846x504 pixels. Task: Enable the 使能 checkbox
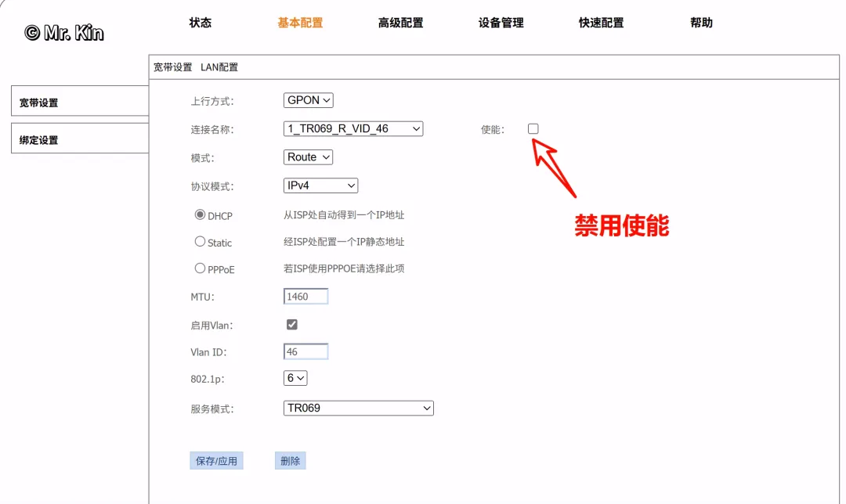click(533, 128)
